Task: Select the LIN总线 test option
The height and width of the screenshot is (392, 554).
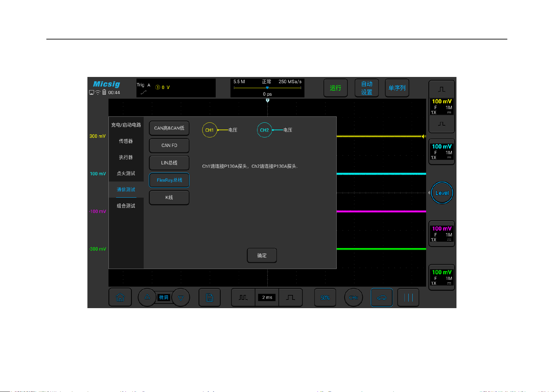Action: [169, 163]
